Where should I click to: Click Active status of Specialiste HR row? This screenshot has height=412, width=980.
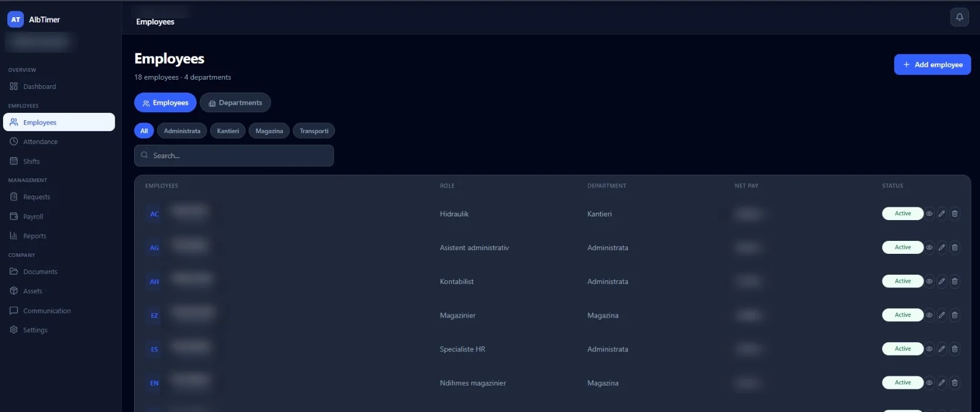point(903,349)
